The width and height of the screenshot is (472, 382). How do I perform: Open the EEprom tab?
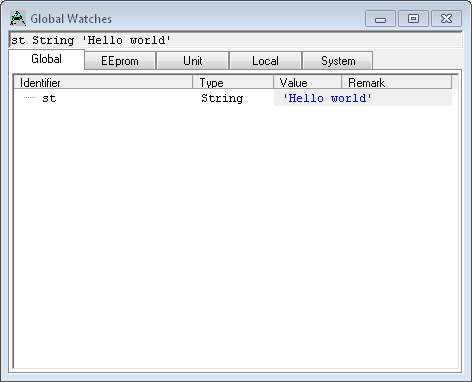pos(120,61)
